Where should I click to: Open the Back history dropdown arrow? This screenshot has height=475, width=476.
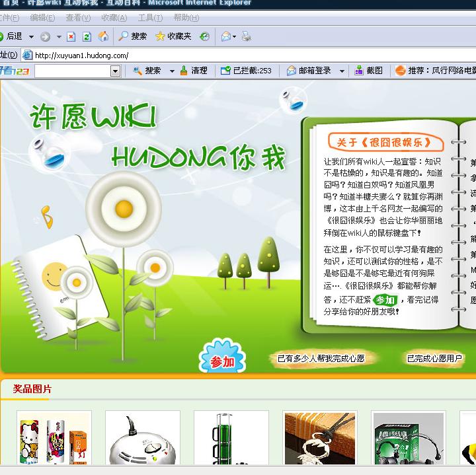pos(31,37)
